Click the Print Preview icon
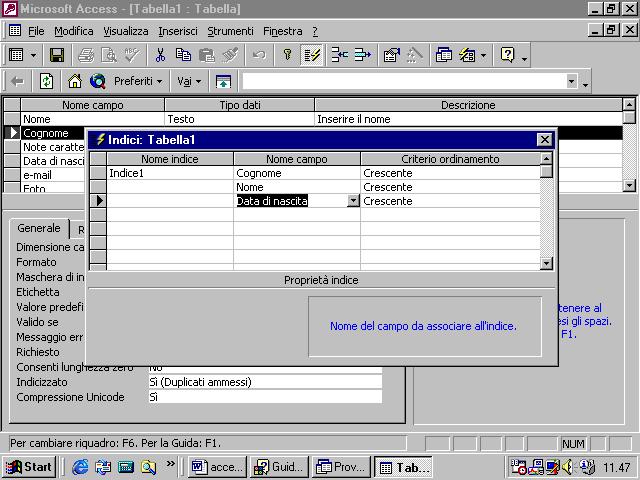 [109, 55]
